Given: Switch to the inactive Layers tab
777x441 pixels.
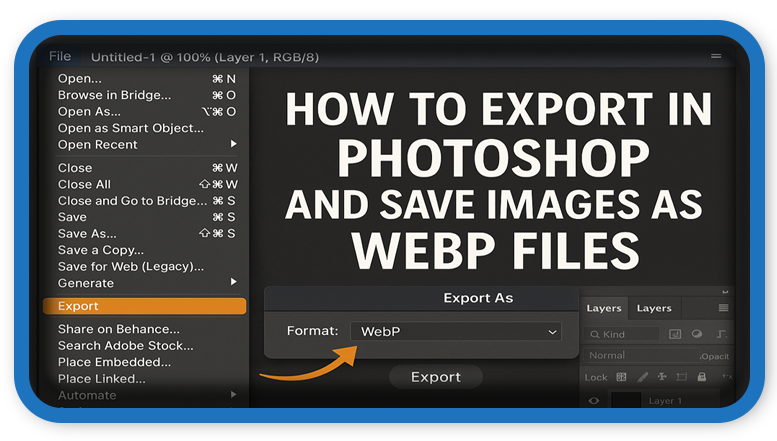Looking at the screenshot, I should (654, 308).
